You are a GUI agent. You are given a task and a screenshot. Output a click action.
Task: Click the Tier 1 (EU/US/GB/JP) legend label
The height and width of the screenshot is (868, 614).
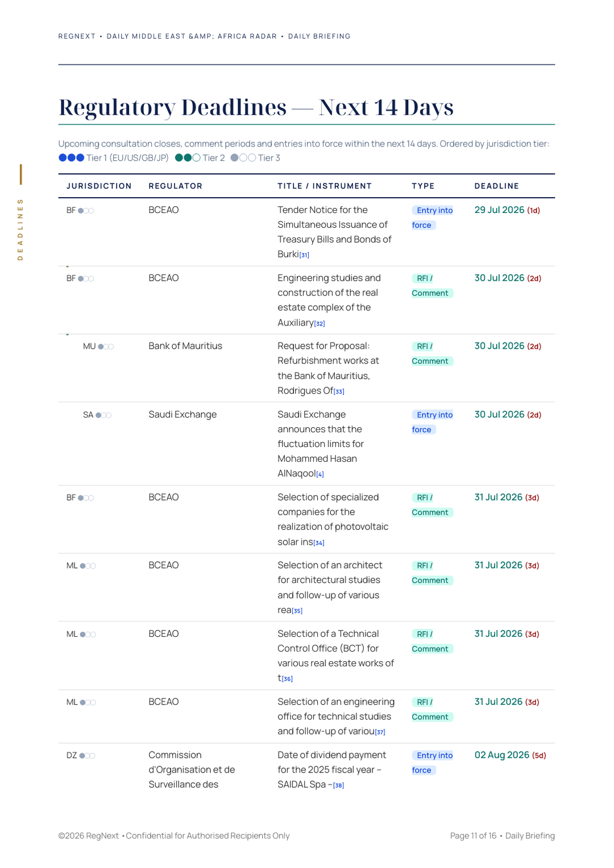tap(127, 158)
